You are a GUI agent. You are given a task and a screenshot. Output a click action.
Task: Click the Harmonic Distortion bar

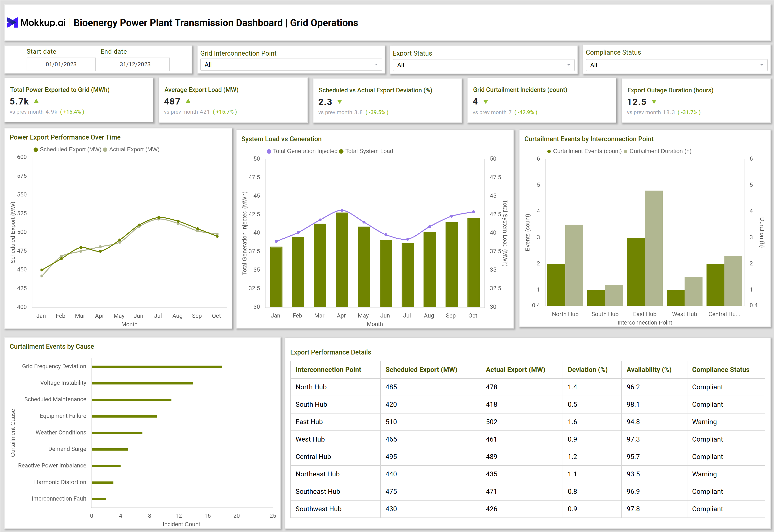102,482
